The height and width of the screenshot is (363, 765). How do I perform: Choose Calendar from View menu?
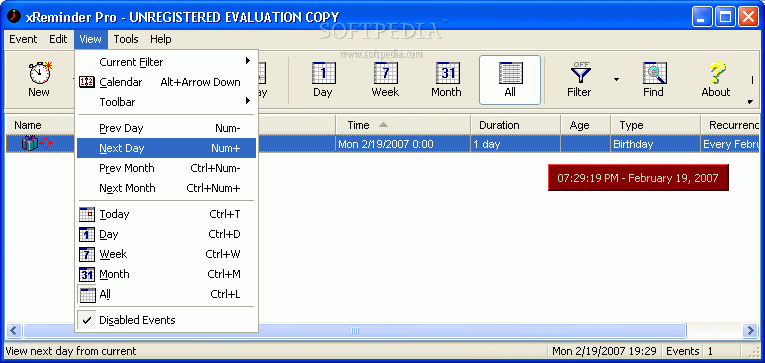(166, 82)
